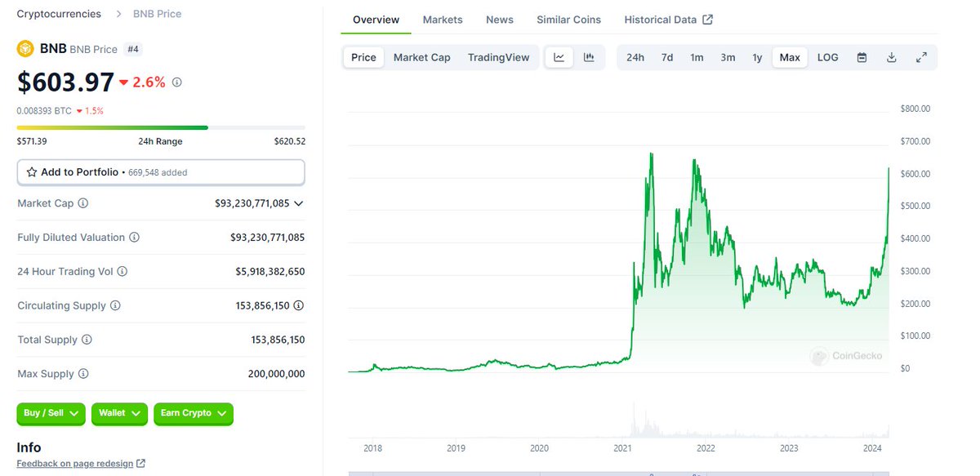
Task: Click the $571.39 range low value
Action: [x=32, y=141]
